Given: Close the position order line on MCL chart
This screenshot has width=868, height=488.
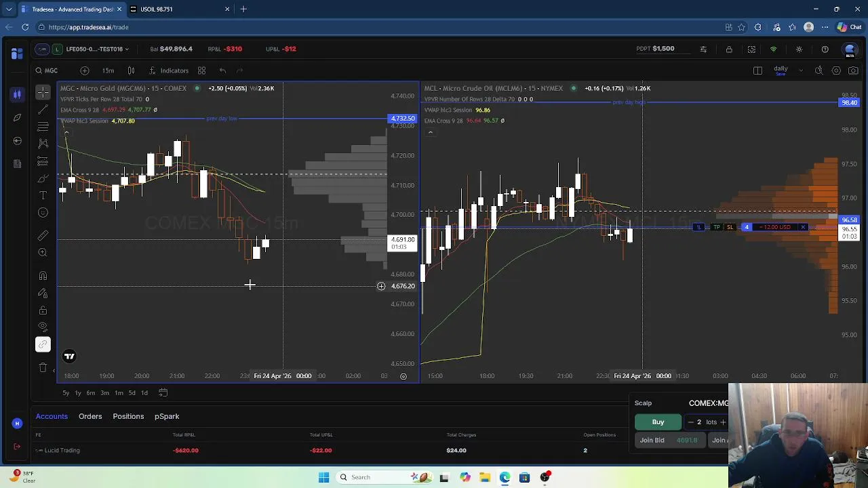Looking at the screenshot, I should [803, 227].
